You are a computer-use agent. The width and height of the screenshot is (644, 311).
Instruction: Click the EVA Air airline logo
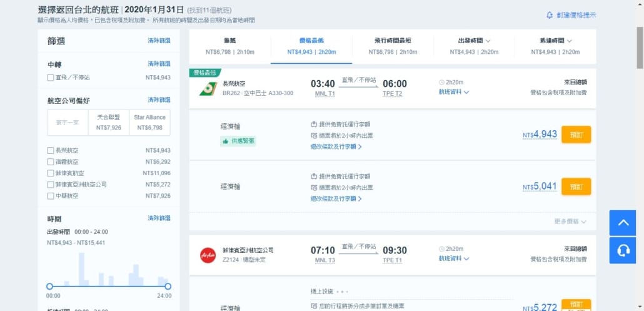point(208,89)
